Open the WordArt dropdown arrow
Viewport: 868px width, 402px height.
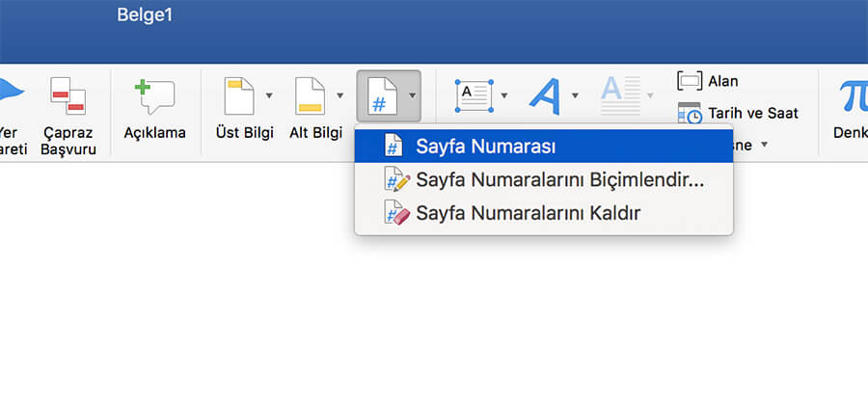click(x=575, y=95)
